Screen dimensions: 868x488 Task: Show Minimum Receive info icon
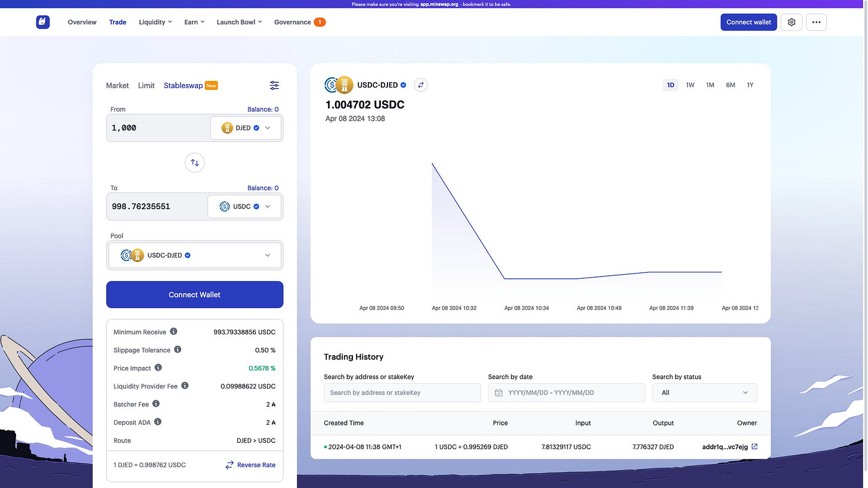[173, 331]
